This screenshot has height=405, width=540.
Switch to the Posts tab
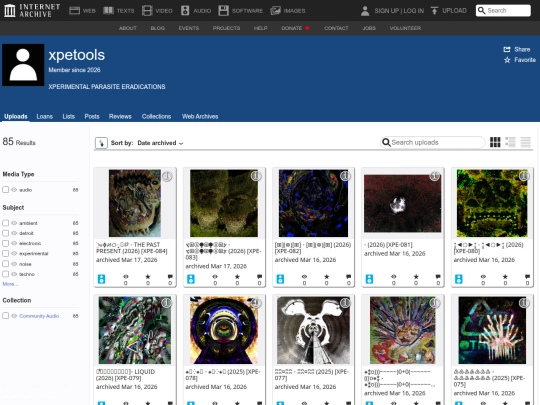[x=92, y=116]
